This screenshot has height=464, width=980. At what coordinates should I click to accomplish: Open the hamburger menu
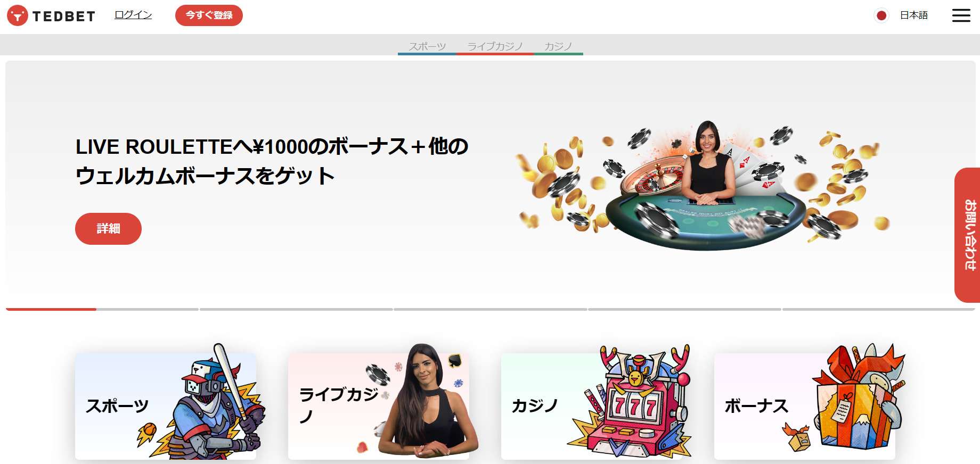(x=961, y=15)
